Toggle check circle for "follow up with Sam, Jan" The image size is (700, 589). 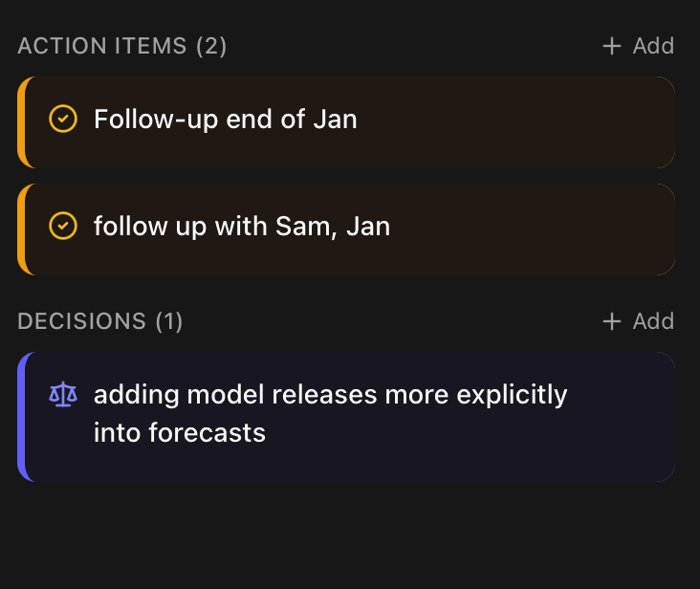click(63, 227)
